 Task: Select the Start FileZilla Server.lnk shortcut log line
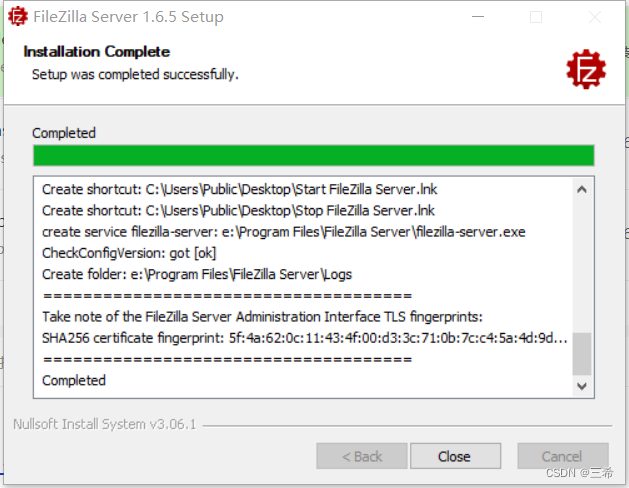pyautogui.click(x=239, y=189)
